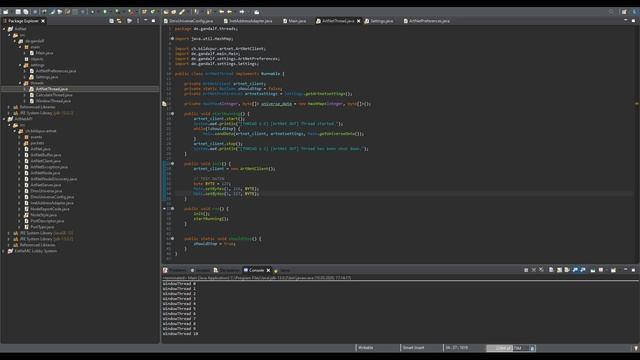Select ArtNetThread.java in Package Explorer
The width and height of the screenshot is (640, 360).
pyautogui.click(x=52, y=89)
